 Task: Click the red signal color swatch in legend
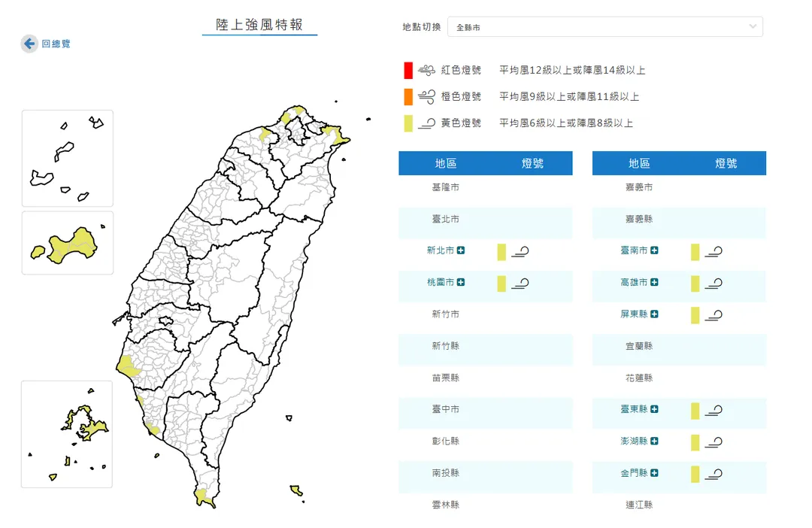(408, 71)
